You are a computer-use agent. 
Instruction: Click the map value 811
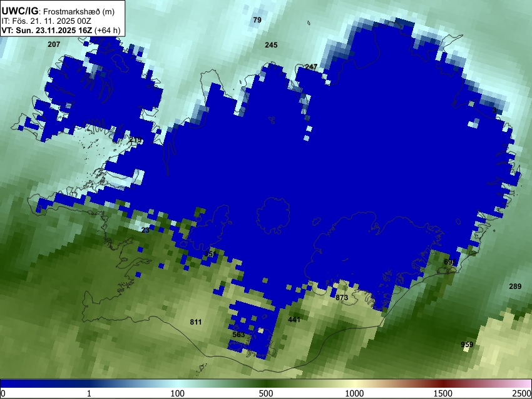(x=196, y=322)
